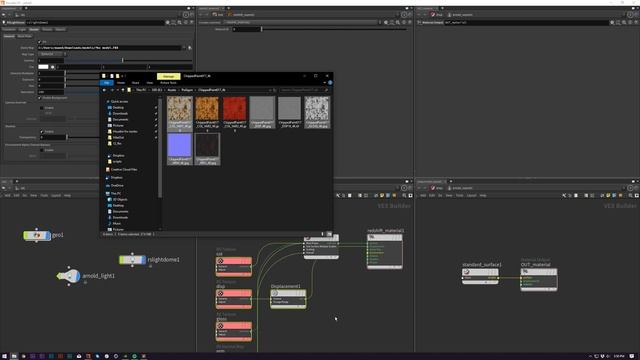Image resolution: width=640 pixels, height=360 pixels.
Task: Select Desktop under Quick access
Action: [x=118, y=108]
